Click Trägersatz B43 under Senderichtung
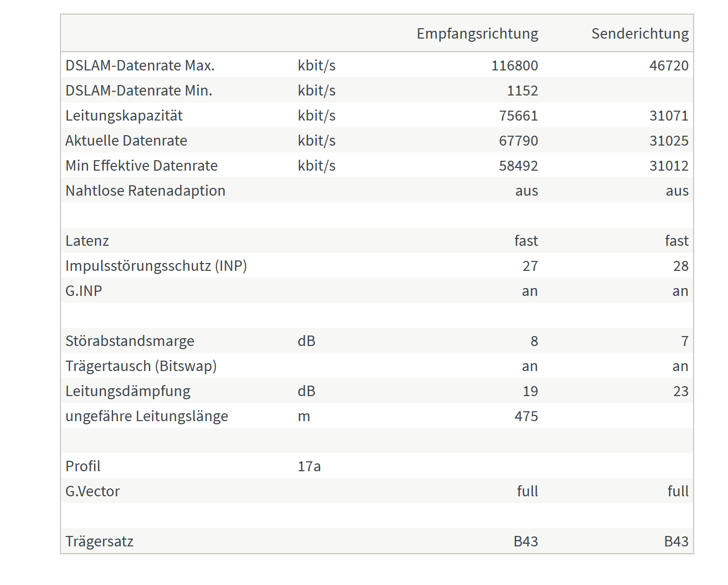 676,541
